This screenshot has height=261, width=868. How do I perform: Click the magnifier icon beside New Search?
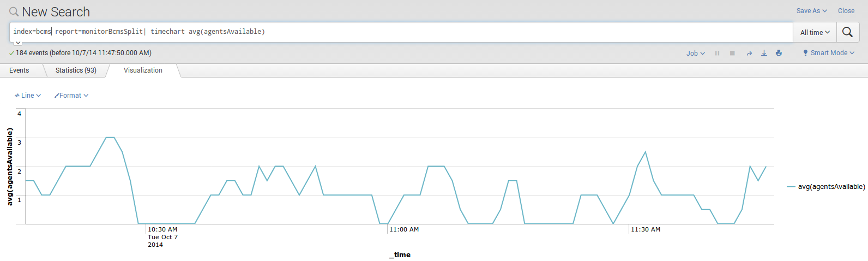[x=14, y=11]
